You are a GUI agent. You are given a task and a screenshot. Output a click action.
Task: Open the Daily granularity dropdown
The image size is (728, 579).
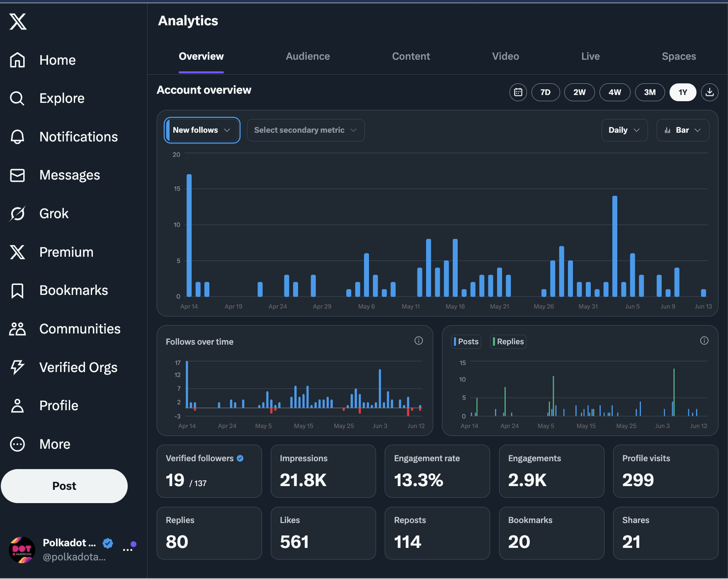(x=624, y=130)
